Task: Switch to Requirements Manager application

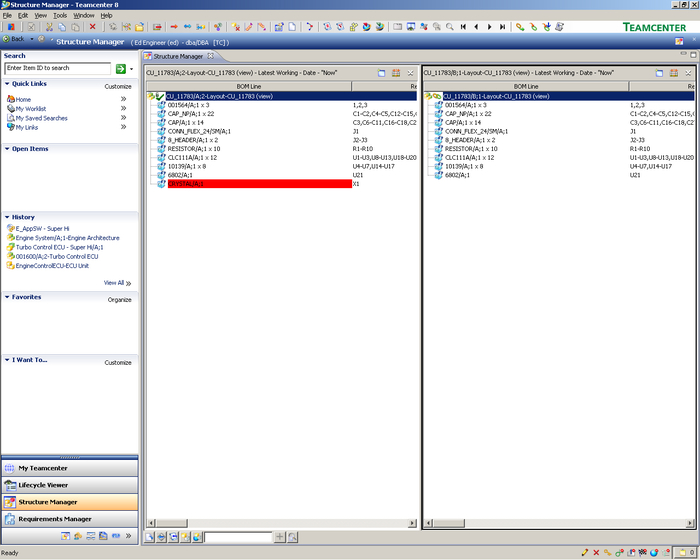Action: (x=70, y=519)
